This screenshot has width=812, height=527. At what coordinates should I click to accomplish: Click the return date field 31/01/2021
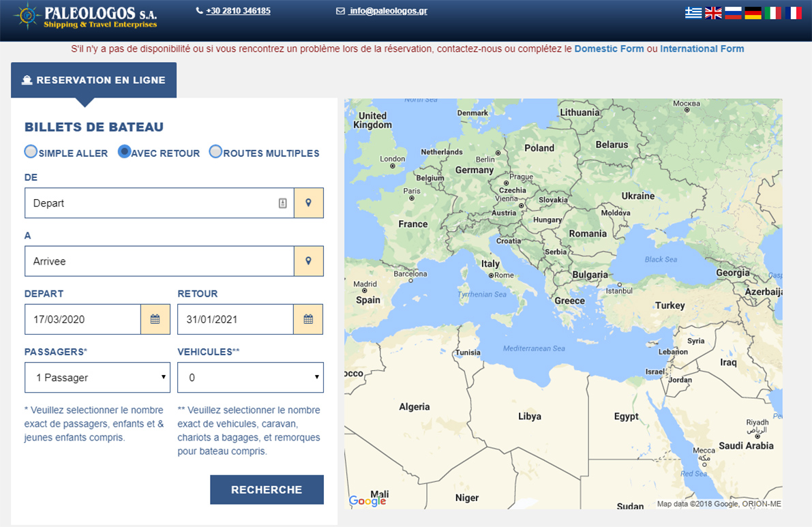tap(236, 319)
